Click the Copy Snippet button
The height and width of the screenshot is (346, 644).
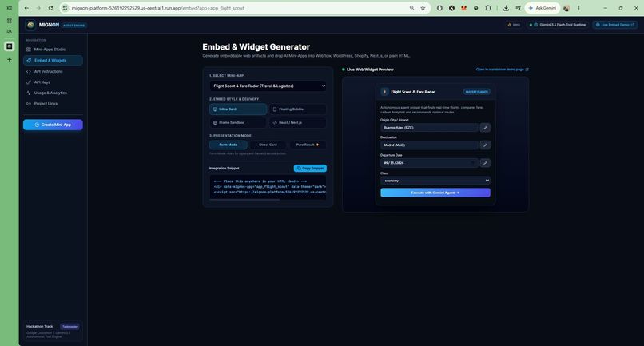(310, 168)
